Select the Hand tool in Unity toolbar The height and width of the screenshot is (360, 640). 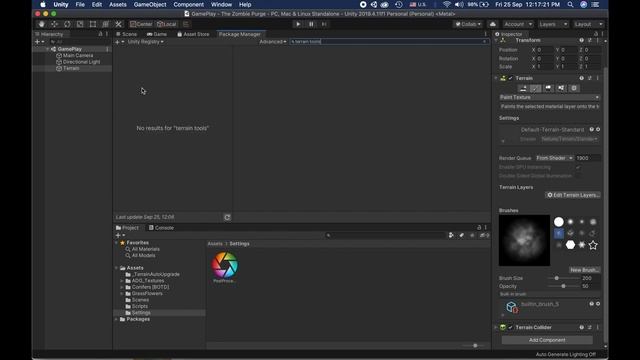click(41, 24)
